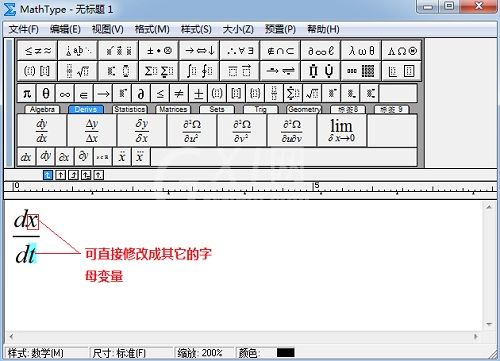Open the logical symbols palette (∴∀∃)
This screenshot has height=361, width=500.
click(x=240, y=51)
